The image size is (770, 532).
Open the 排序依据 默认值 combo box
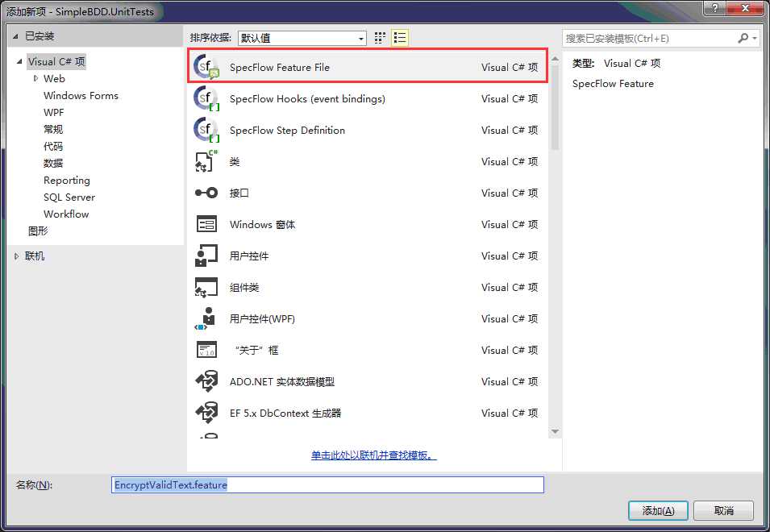302,38
